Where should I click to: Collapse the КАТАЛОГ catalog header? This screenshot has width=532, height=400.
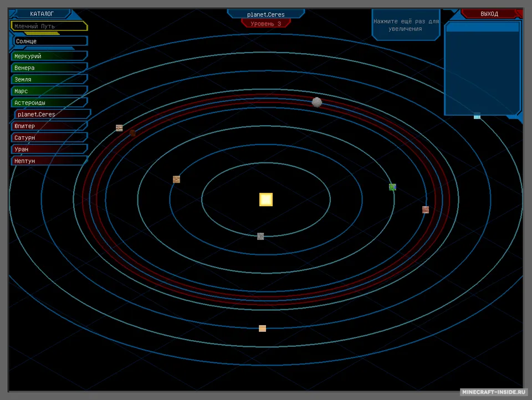[x=42, y=14]
